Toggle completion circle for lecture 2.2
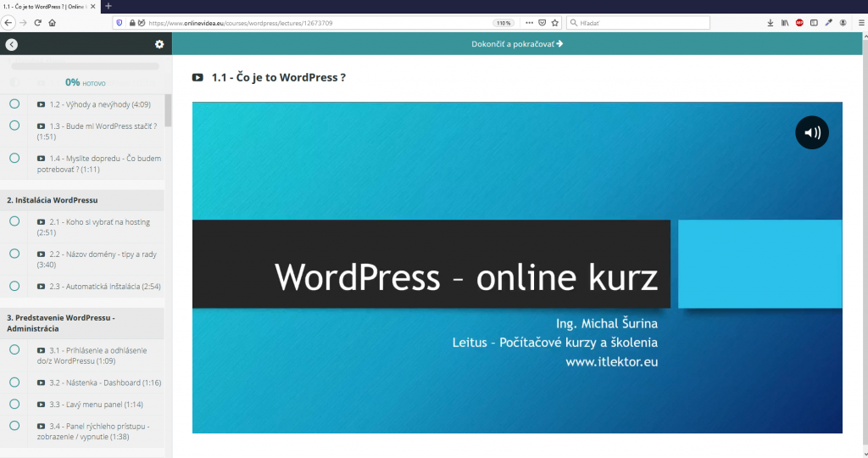Image resolution: width=868 pixels, height=458 pixels. click(x=14, y=254)
